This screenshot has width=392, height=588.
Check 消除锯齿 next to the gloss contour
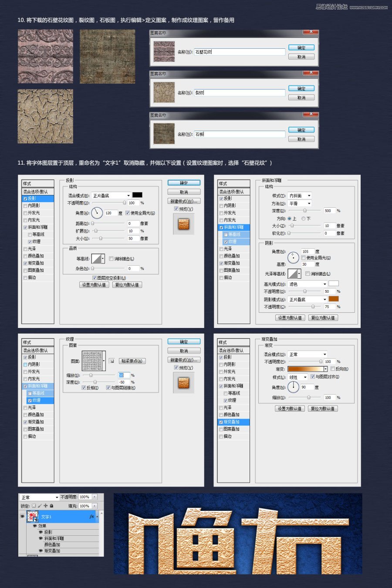coord(307,274)
